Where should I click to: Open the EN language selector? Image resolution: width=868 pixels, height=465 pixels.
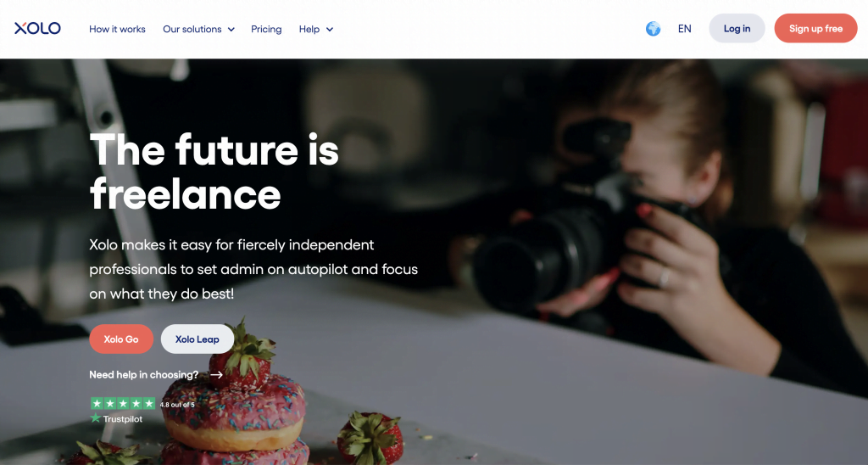[684, 29]
